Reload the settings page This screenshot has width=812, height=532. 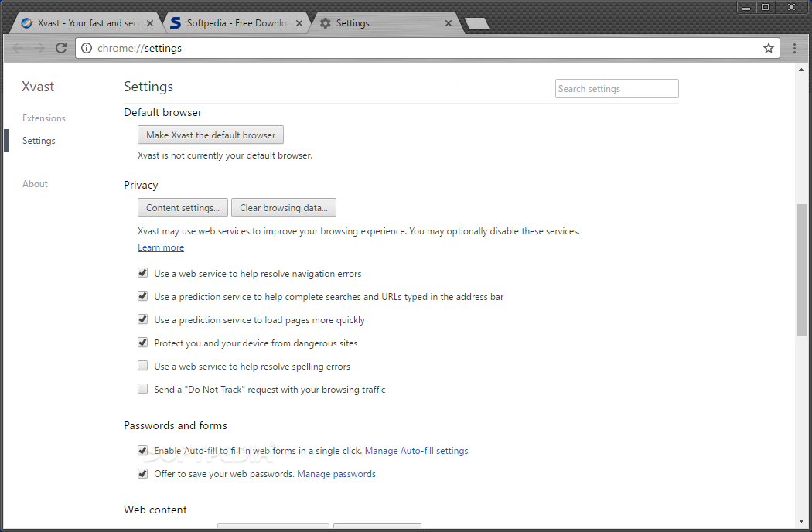pos(61,48)
